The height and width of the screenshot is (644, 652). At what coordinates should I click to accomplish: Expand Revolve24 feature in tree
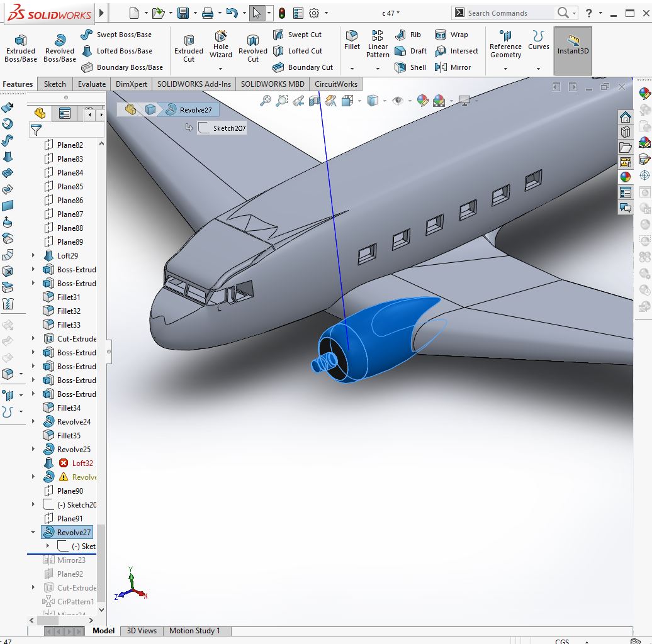(x=33, y=421)
